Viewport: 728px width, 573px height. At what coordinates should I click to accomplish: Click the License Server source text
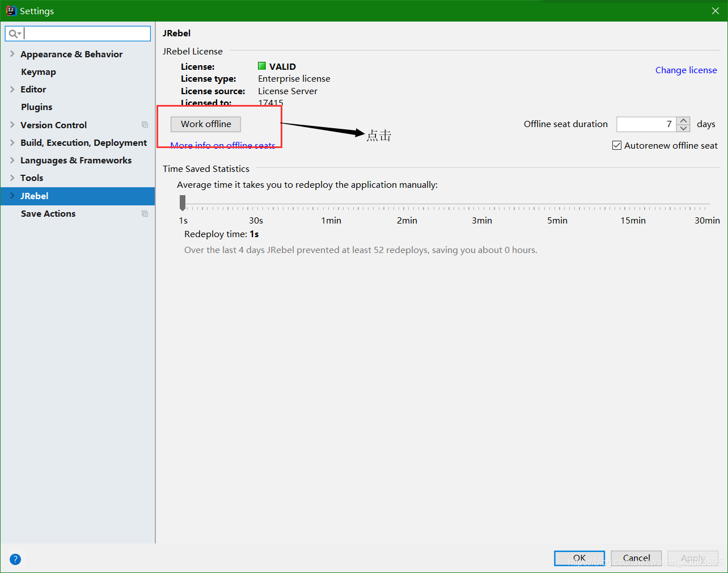[x=287, y=91]
